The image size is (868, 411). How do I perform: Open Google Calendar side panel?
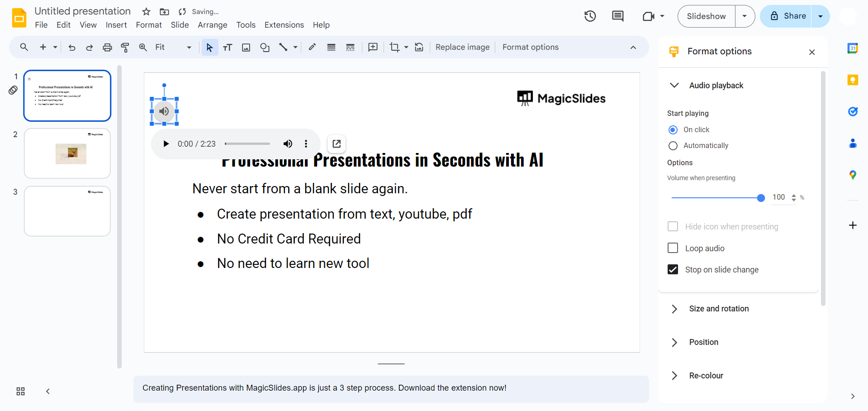click(x=853, y=48)
